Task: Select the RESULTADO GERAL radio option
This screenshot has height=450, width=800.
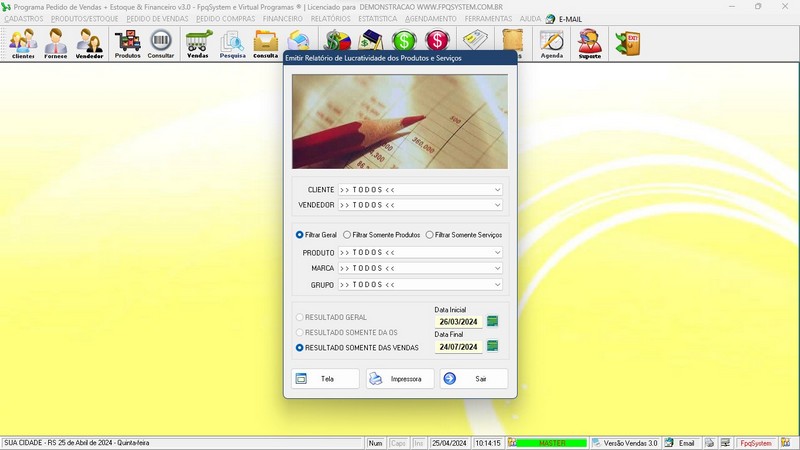Action: pos(331,317)
